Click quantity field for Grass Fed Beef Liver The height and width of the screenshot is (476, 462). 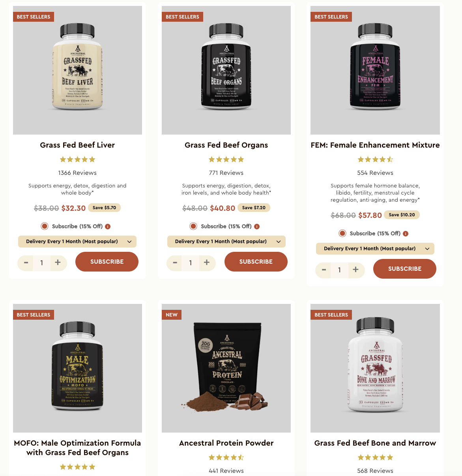pyautogui.click(x=41, y=263)
